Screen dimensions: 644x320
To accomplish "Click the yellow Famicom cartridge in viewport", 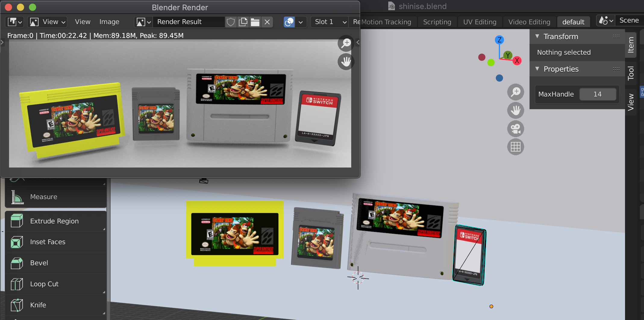I will tap(235, 233).
